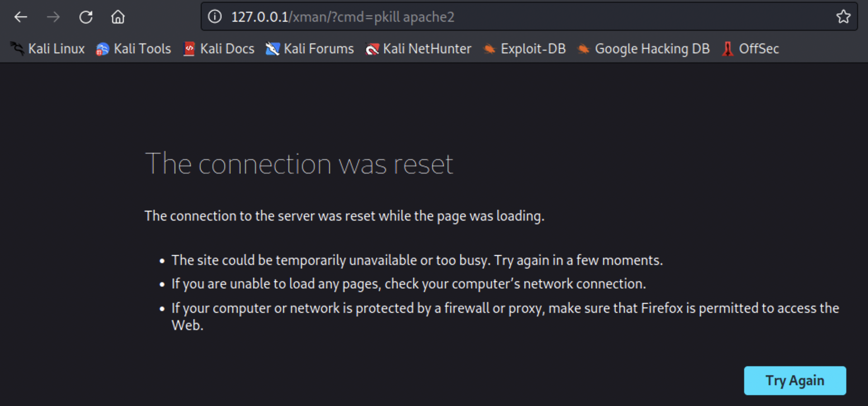The height and width of the screenshot is (406, 868).
Task: Click the OffSec bookmark icon
Action: coord(727,49)
